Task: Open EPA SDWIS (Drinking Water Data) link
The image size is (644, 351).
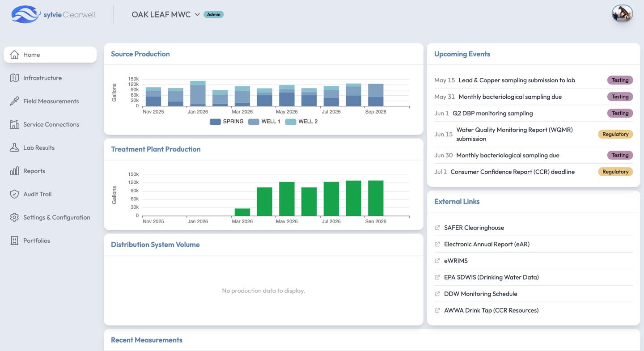Action: tap(491, 277)
